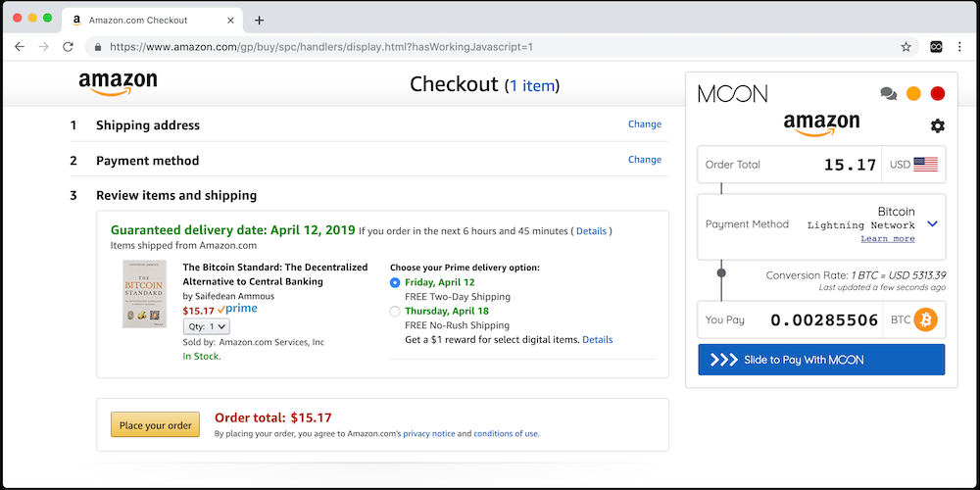Viewport: 980px width, 490px height.
Task: Open a new browser tab
Action: (x=259, y=20)
